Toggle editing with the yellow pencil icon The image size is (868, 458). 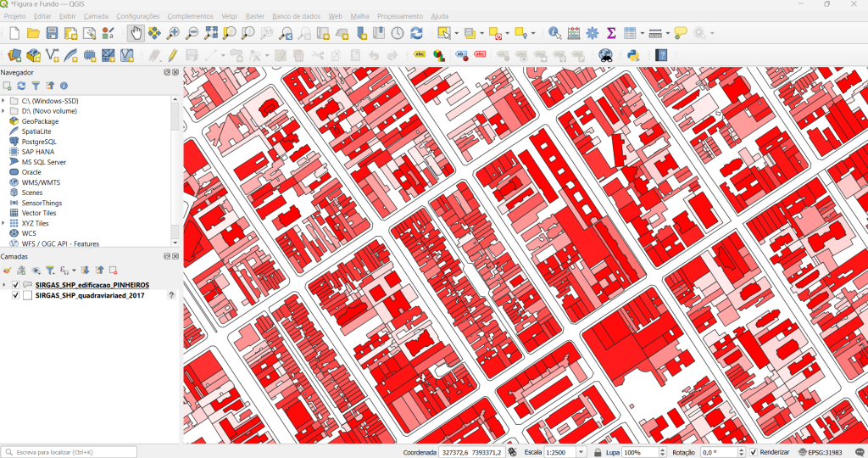pos(173,55)
